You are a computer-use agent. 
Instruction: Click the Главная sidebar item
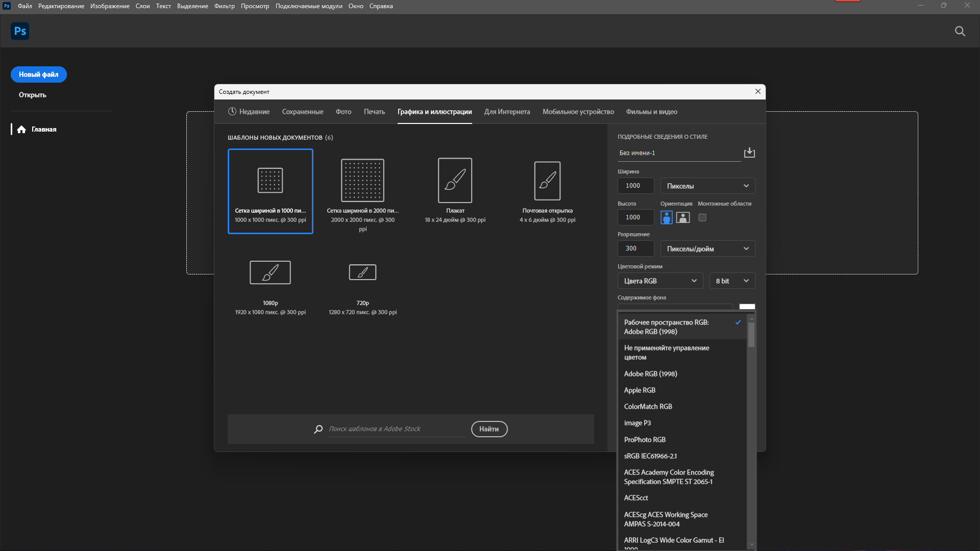point(44,130)
